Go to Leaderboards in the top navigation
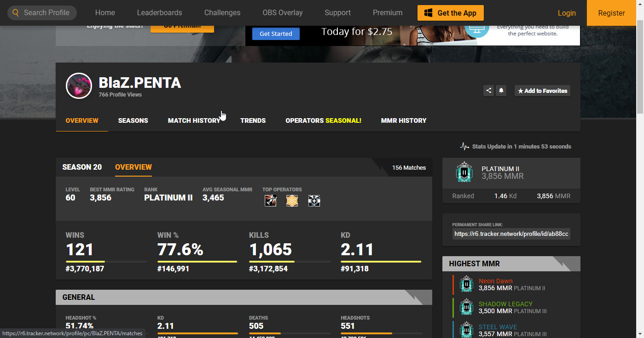Image resolution: width=644 pixels, height=338 pixels. pos(159,13)
